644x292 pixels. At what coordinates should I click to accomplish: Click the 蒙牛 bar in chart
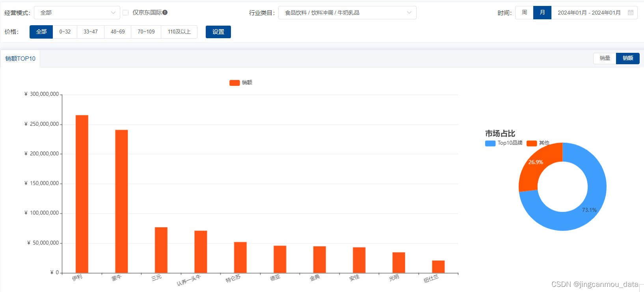[121, 201]
